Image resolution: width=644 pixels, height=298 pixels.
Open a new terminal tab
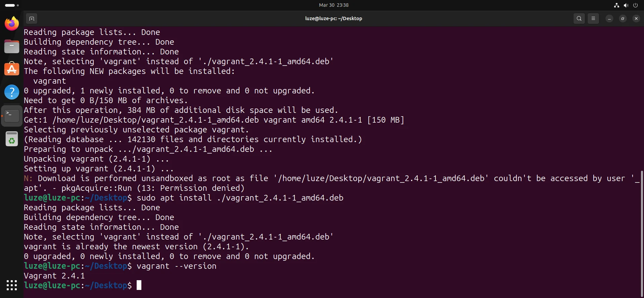pyautogui.click(x=32, y=18)
